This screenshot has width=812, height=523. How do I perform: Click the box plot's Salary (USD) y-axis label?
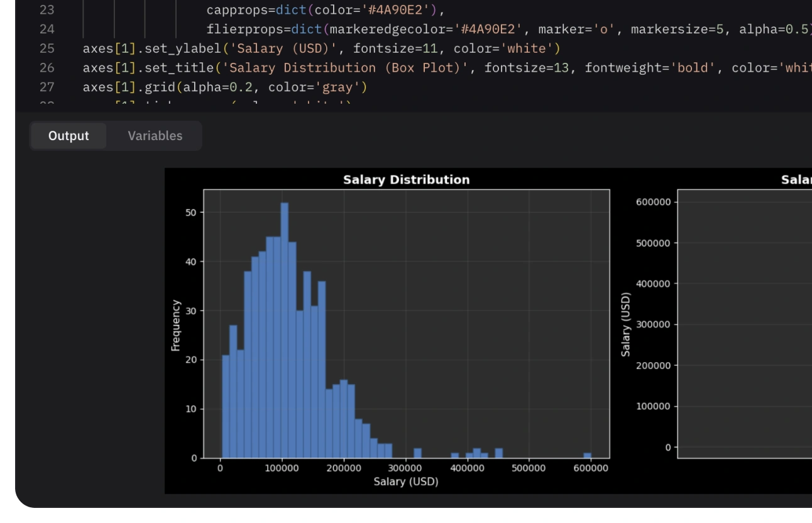626,325
